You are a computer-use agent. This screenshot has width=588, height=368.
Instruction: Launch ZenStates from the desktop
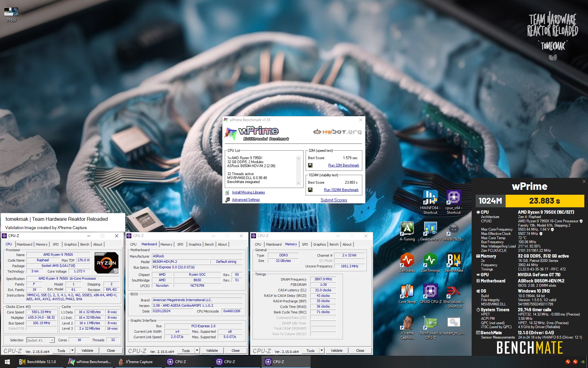tap(407, 263)
